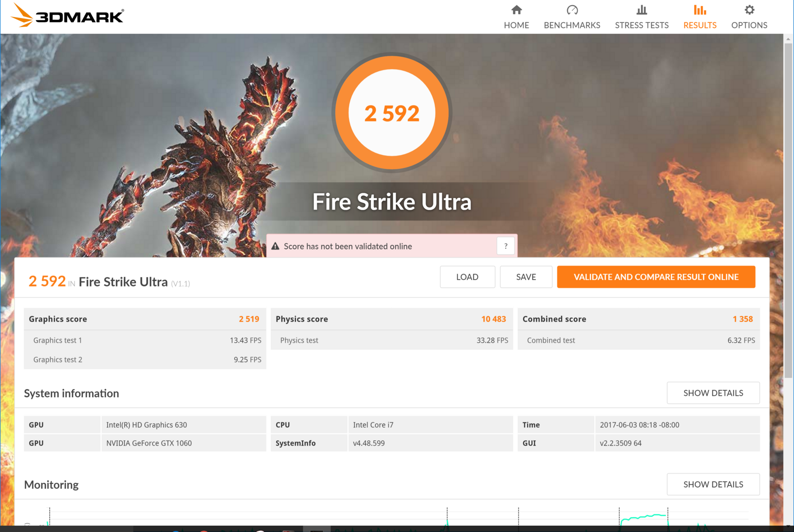The height and width of the screenshot is (532, 794).
Task: Click the Monitoring section heading
Action: pos(51,485)
